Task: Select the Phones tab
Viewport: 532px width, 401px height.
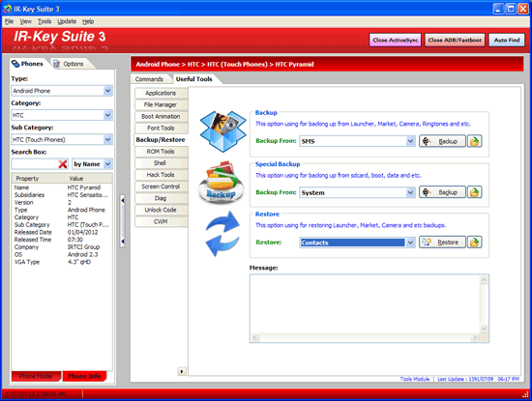Action: tap(28, 64)
